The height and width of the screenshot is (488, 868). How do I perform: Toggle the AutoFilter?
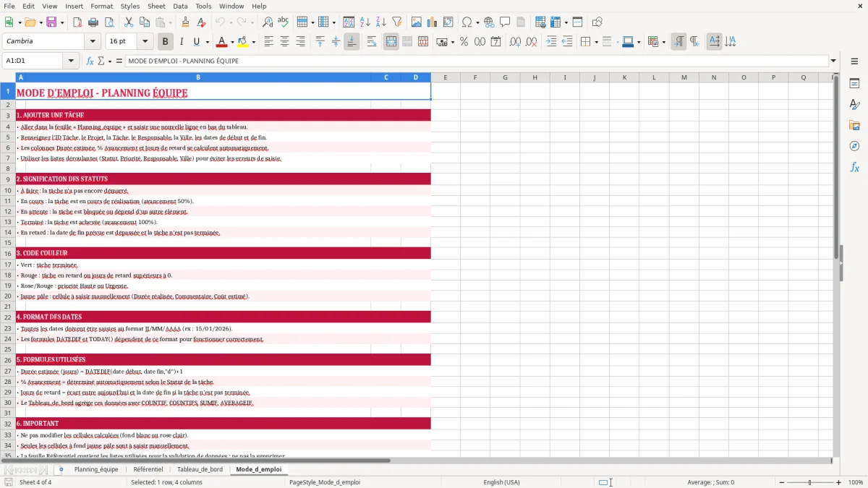coord(396,22)
